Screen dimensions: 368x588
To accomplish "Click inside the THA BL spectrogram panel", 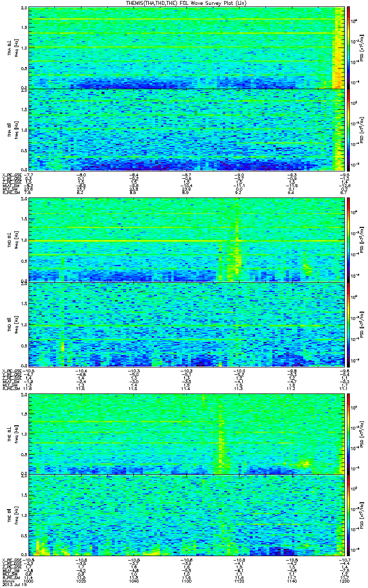I will click(186, 47).
